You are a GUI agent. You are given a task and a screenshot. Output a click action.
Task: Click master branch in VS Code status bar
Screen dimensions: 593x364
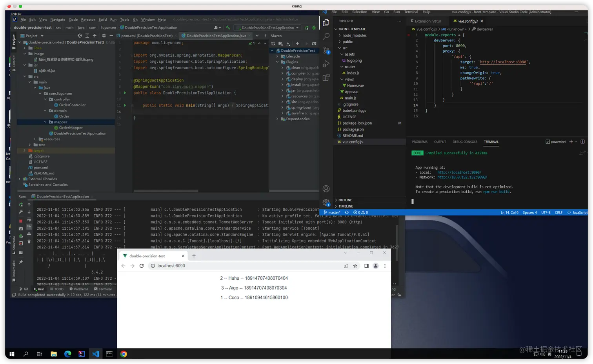pyautogui.click(x=332, y=212)
